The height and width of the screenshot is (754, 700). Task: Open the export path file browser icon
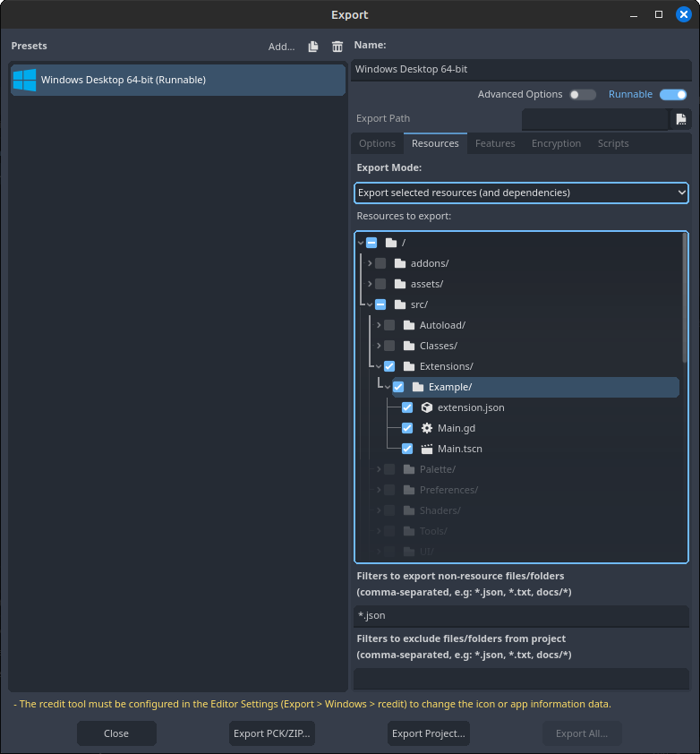click(681, 119)
